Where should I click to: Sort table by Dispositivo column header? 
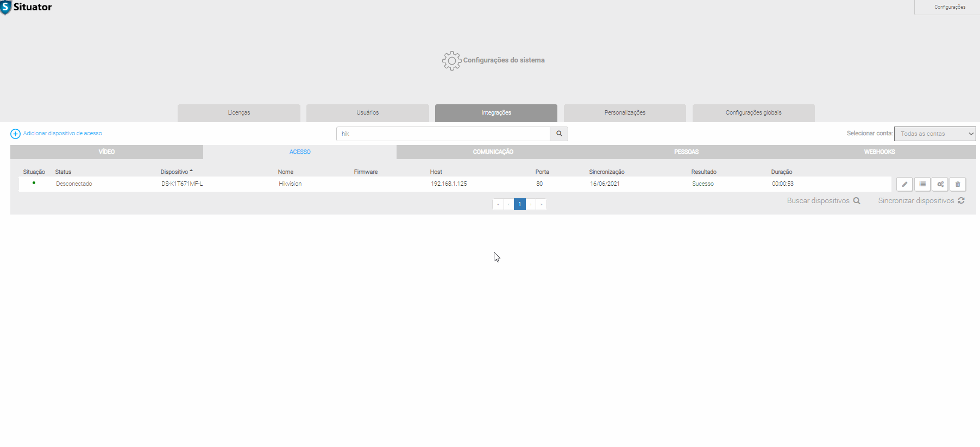[174, 172]
